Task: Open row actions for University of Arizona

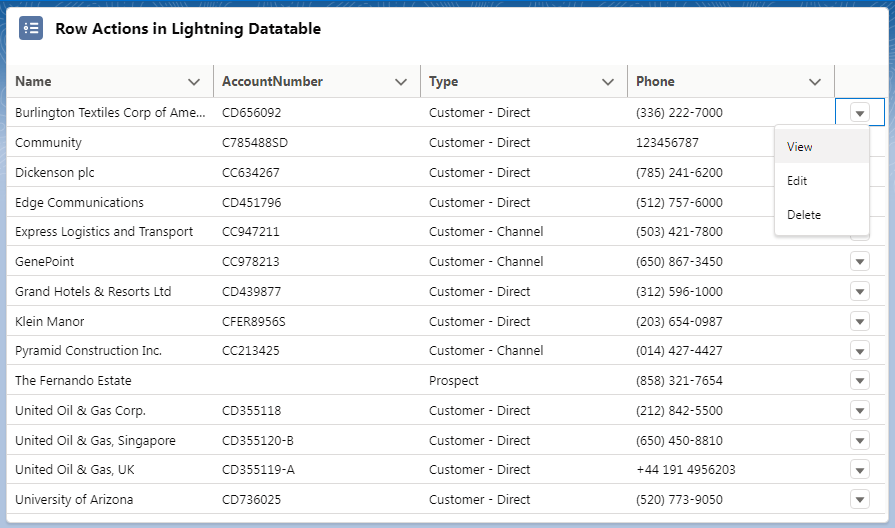Action: (860, 499)
